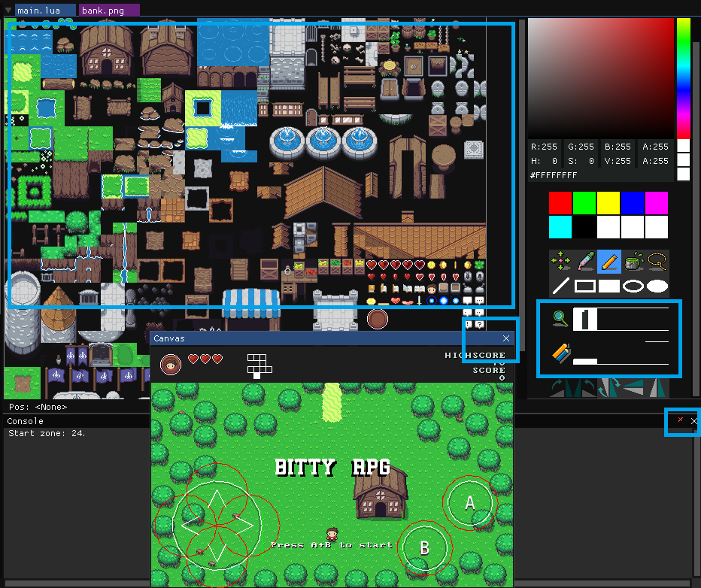The height and width of the screenshot is (588, 701).
Task: Choose the filled rectangle tool
Action: (609, 286)
